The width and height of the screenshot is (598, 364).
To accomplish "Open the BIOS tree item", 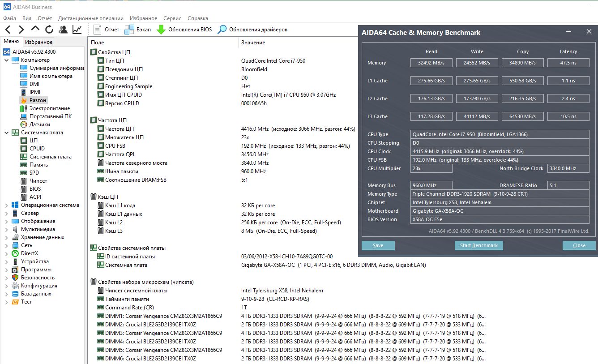I will (x=31, y=189).
